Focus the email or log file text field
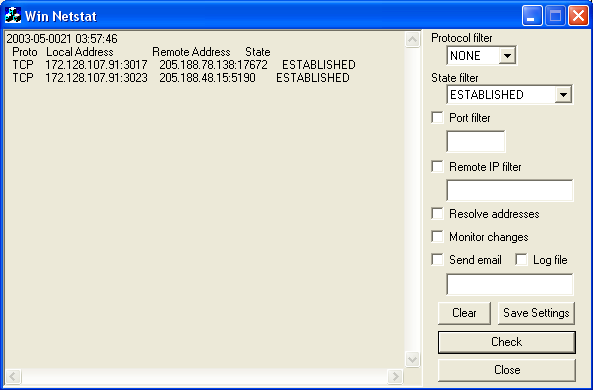 [x=510, y=284]
